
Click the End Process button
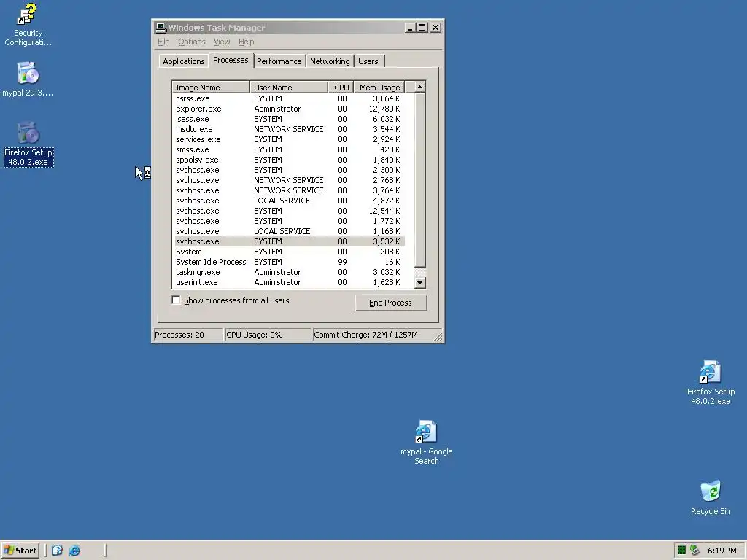(391, 303)
